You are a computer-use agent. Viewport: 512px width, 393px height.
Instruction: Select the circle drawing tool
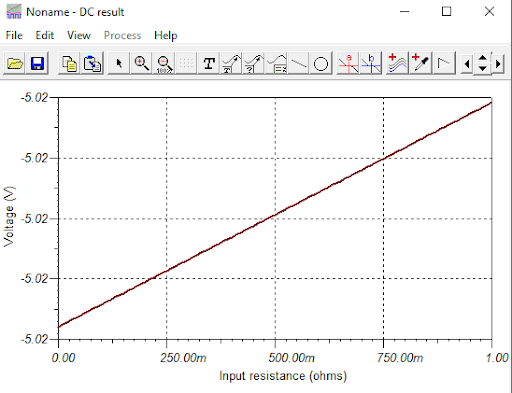(x=321, y=63)
